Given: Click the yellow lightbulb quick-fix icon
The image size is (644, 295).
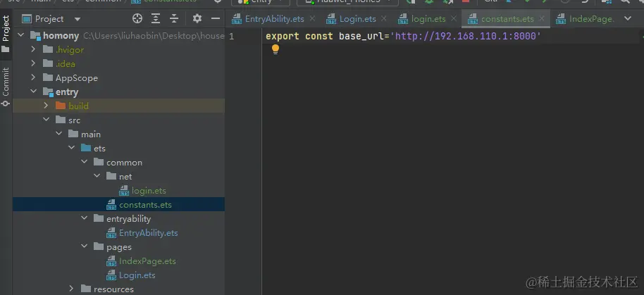Looking at the screenshot, I should (x=275, y=50).
